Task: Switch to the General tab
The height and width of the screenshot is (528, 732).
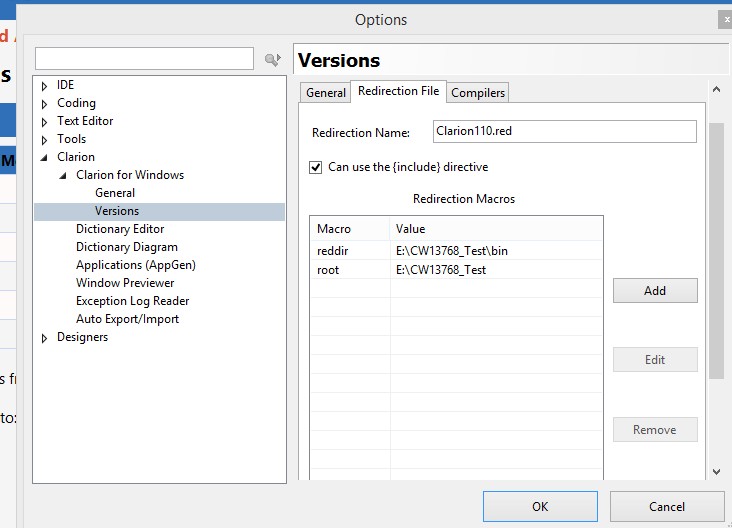Action: pos(325,93)
